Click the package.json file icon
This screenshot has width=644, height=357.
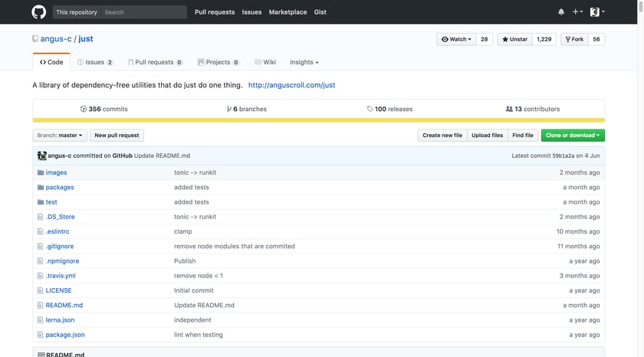click(x=40, y=335)
